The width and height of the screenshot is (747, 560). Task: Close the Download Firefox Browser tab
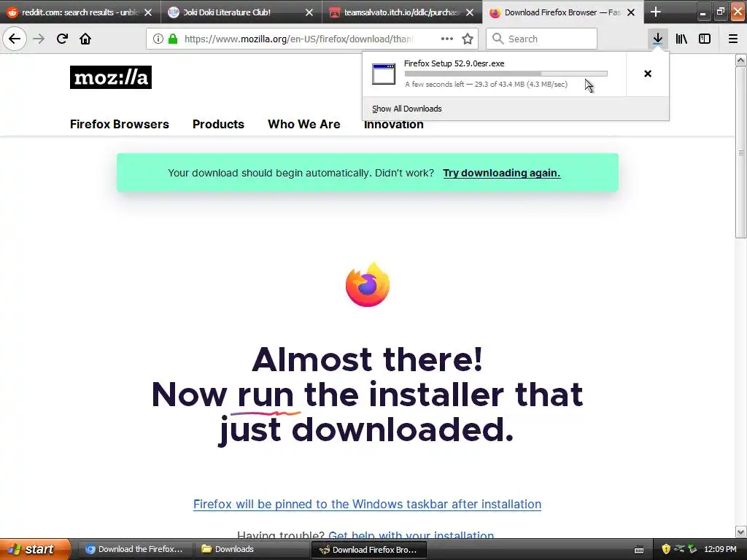tap(631, 12)
